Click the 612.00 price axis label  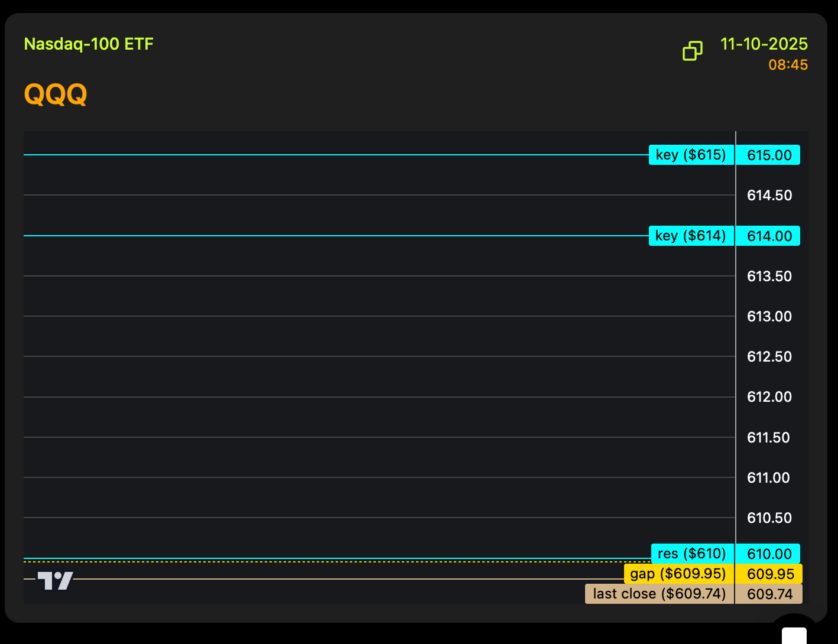(x=769, y=397)
